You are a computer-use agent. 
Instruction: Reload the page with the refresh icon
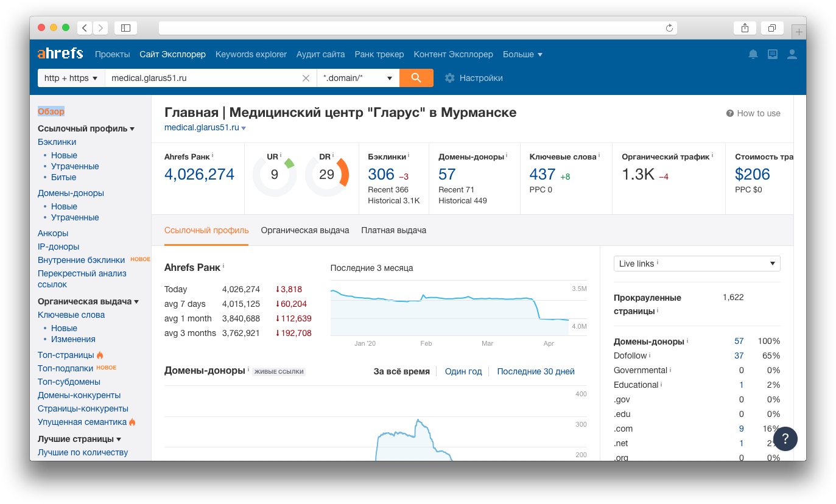point(669,27)
